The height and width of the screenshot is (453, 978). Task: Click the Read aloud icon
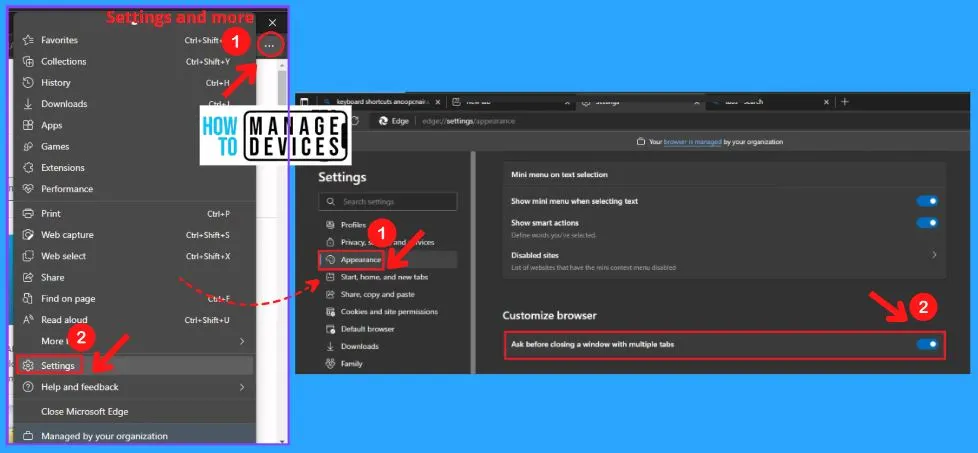click(27, 319)
